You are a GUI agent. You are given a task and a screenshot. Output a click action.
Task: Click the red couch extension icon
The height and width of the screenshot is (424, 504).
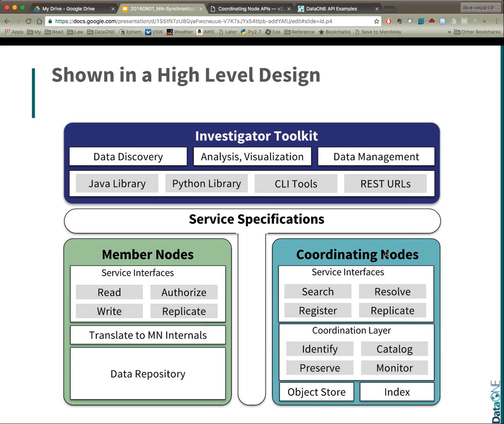432,21
